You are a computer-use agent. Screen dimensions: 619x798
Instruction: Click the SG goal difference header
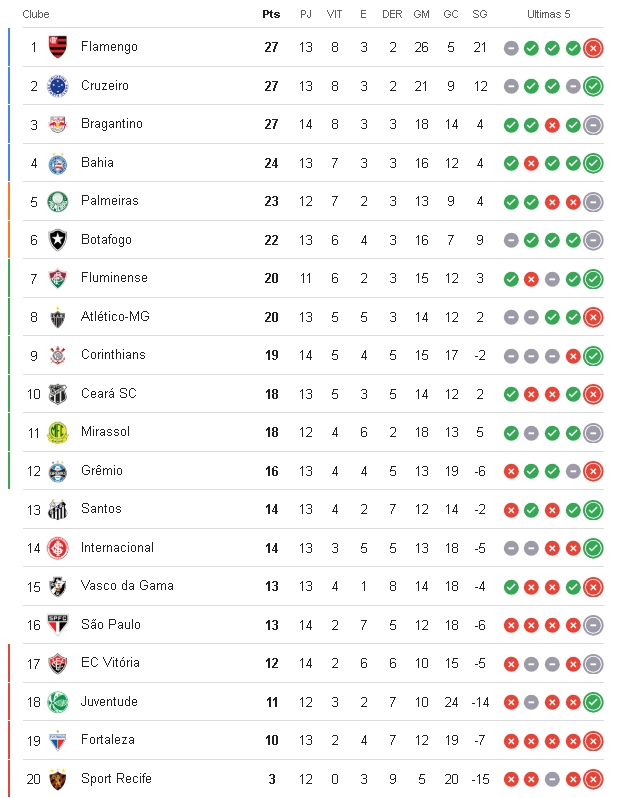pyautogui.click(x=480, y=14)
